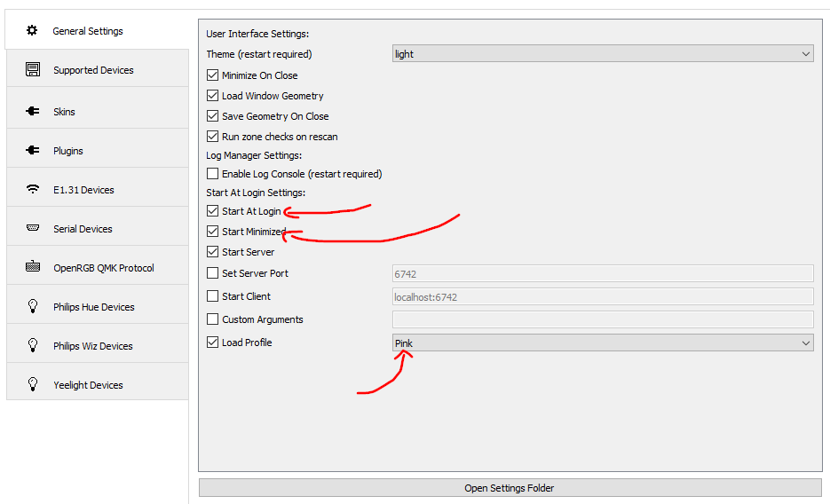This screenshot has height=504, width=830.
Task: Click the General Settings gear icon
Action: pyautogui.click(x=33, y=31)
